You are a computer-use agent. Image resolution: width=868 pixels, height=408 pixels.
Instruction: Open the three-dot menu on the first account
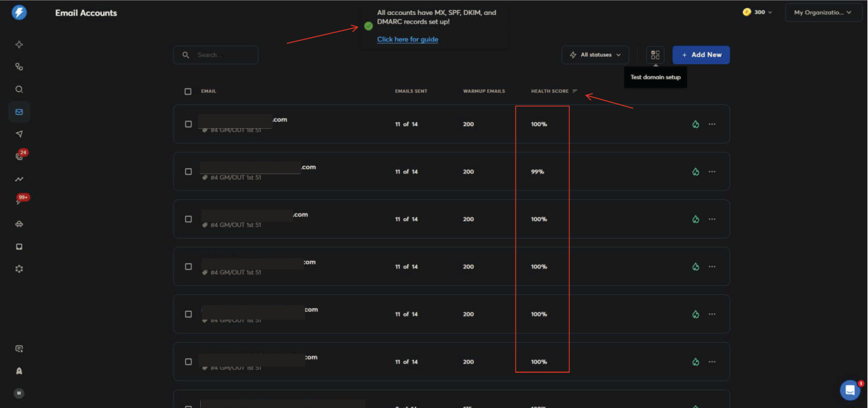click(x=712, y=124)
